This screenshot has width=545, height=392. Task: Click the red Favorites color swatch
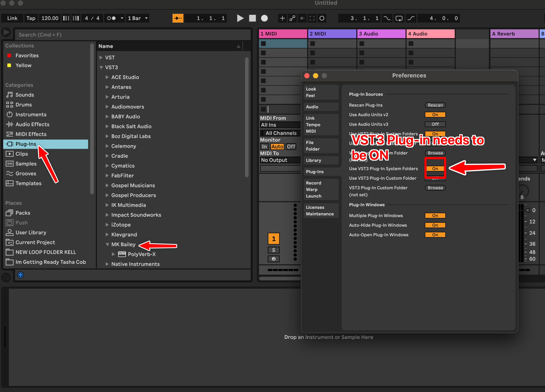pyautogui.click(x=9, y=55)
